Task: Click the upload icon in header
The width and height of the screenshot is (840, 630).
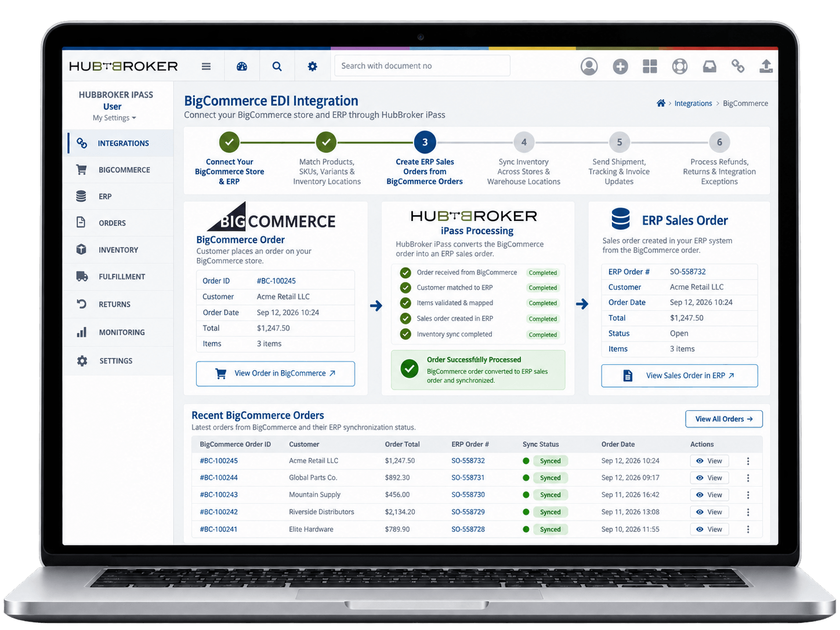Action: tap(766, 66)
